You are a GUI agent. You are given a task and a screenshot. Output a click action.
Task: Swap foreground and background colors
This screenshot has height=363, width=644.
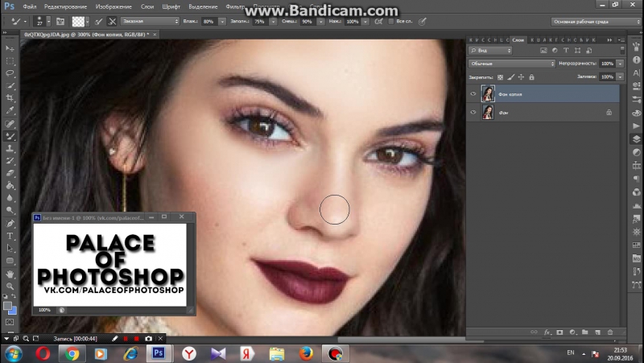pyautogui.click(x=14, y=296)
